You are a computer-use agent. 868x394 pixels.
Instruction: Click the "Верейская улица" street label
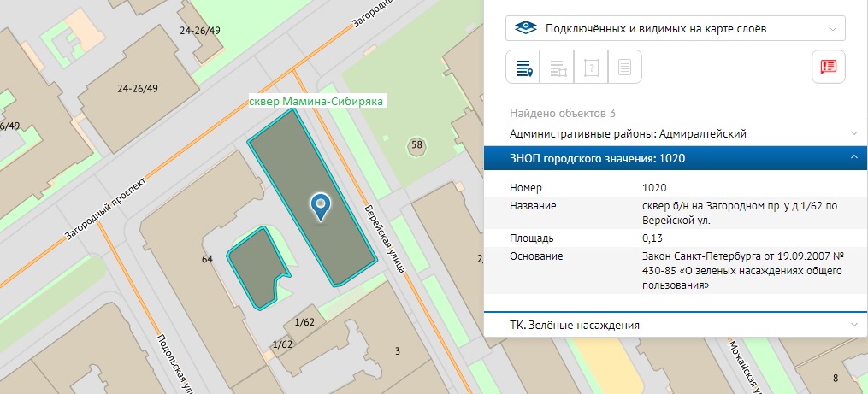click(383, 238)
